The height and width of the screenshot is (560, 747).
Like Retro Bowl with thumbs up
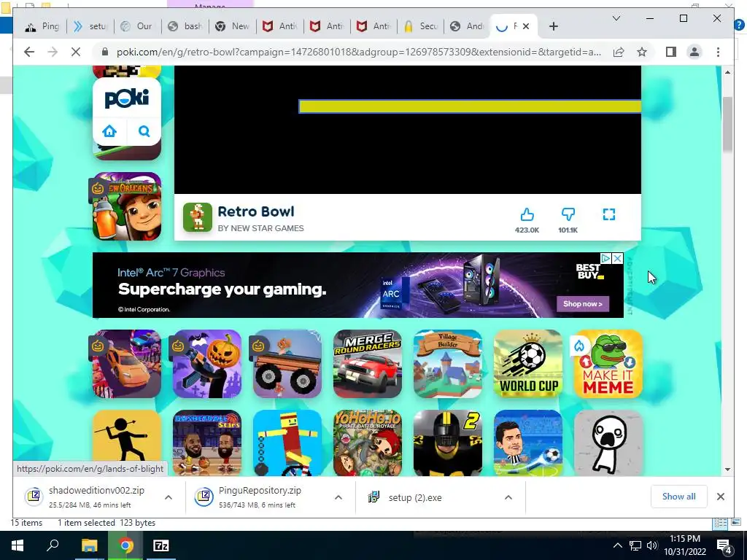pos(527,215)
